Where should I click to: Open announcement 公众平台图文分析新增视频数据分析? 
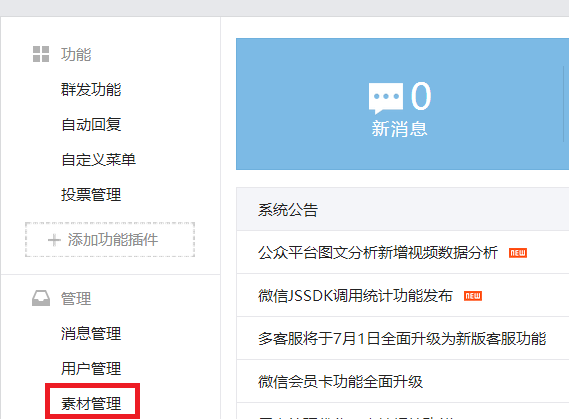tap(378, 253)
